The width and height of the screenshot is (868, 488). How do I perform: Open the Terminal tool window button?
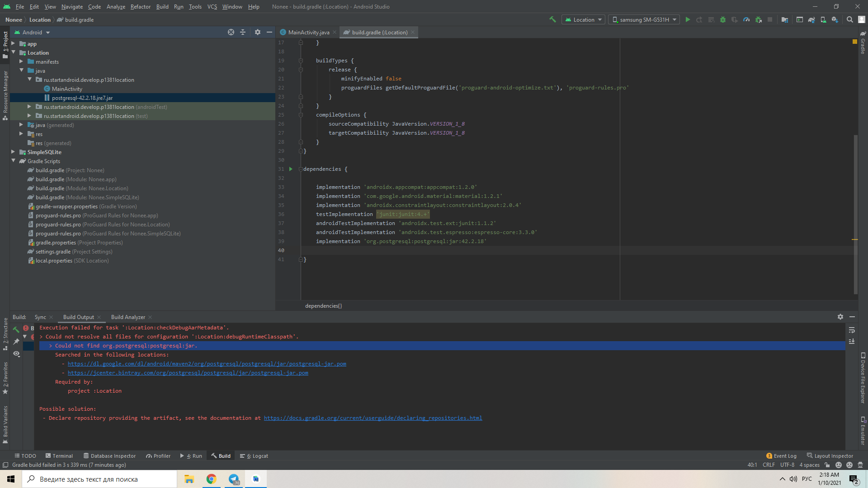(x=59, y=456)
